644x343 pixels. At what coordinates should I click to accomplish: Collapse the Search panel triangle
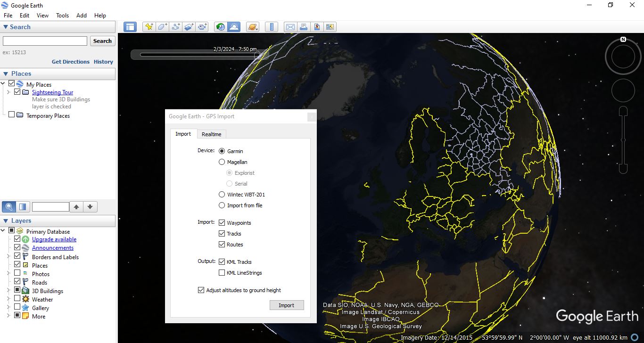(6, 27)
